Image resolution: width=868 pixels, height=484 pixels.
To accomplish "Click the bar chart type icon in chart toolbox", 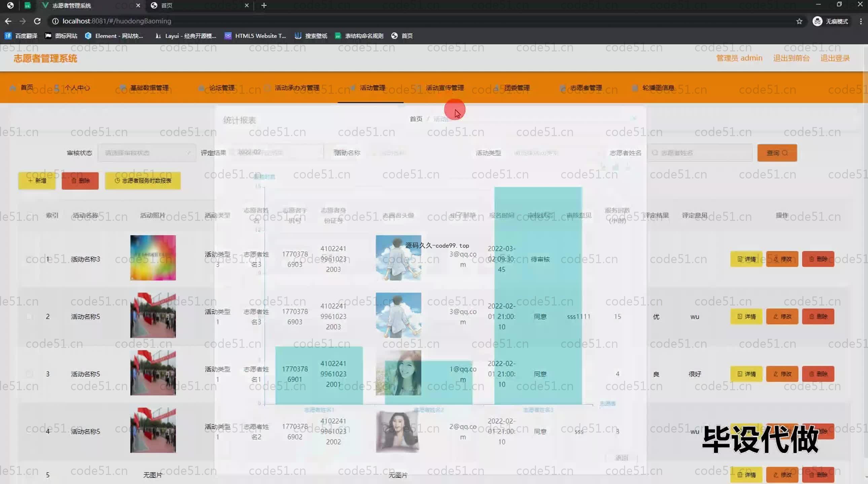I will pyautogui.click(x=615, y=167).
